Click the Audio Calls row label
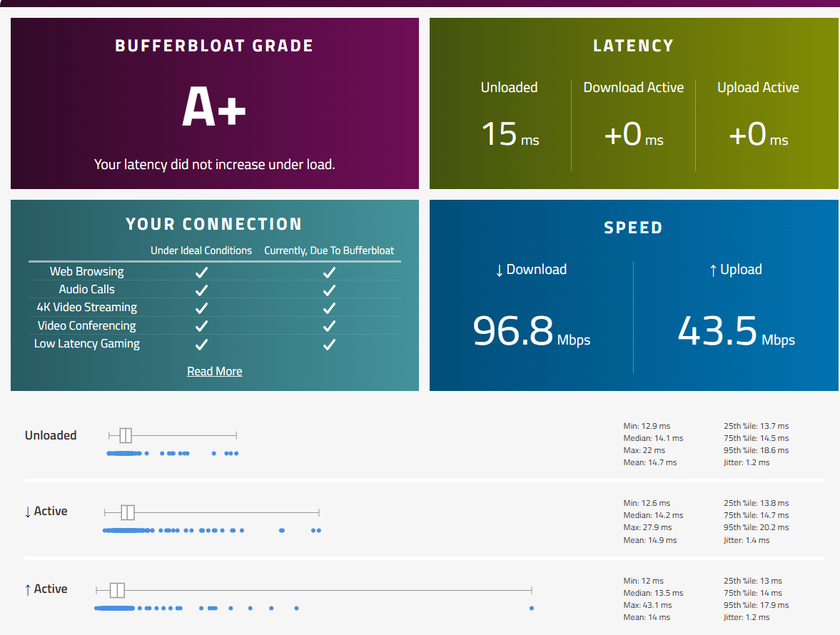Image resolution: width=840 pixels, height=635 pixels. click(87, 289)
